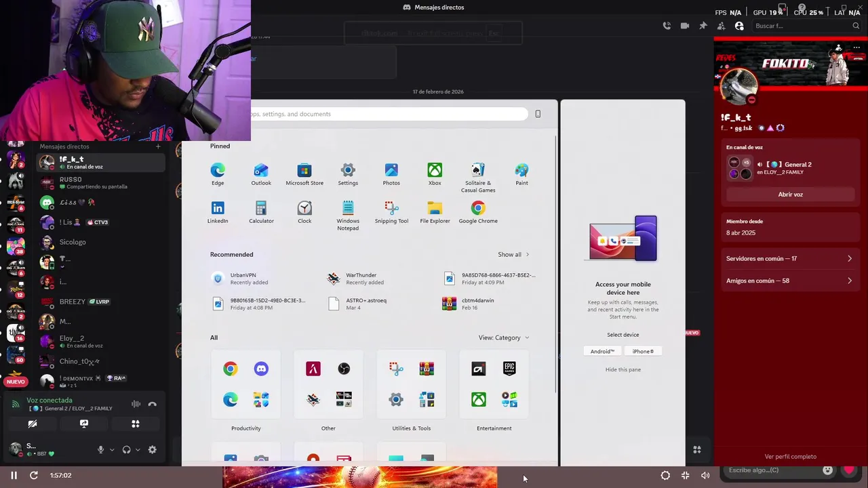Click the Abrir voz button
The image size is (868, 488).
(790, 195)
